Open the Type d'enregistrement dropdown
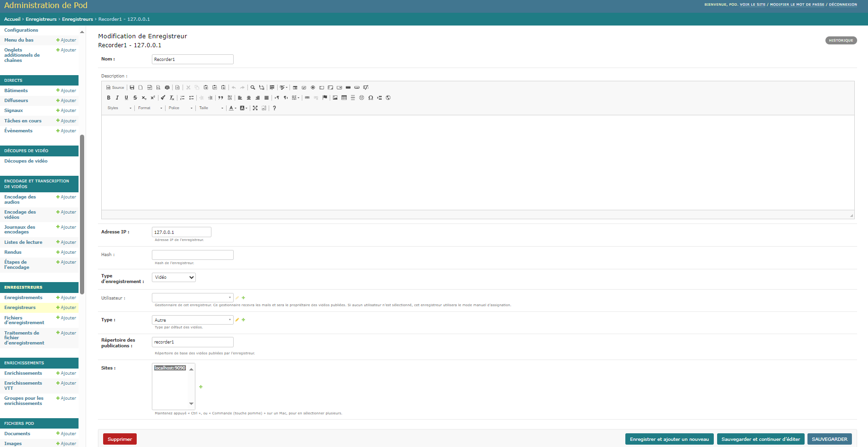The width and height of the screenshot is (868, 447). click(x=174, y=277)
